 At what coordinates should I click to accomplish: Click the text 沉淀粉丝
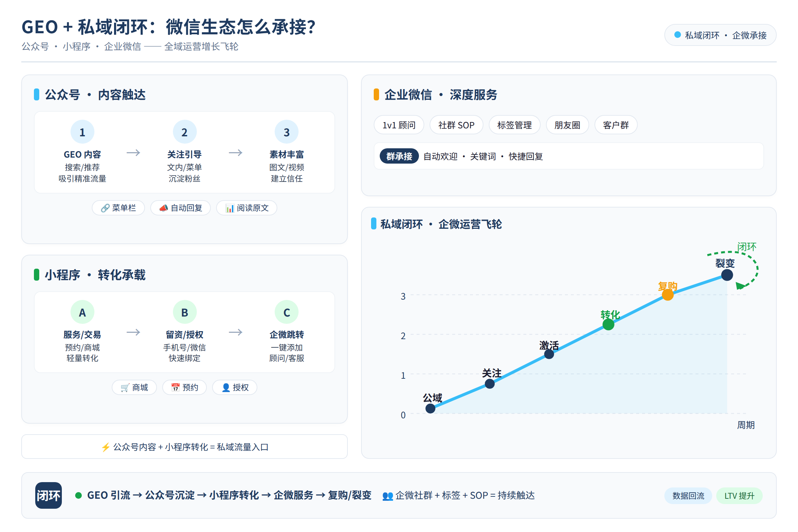tap(185, 179)
